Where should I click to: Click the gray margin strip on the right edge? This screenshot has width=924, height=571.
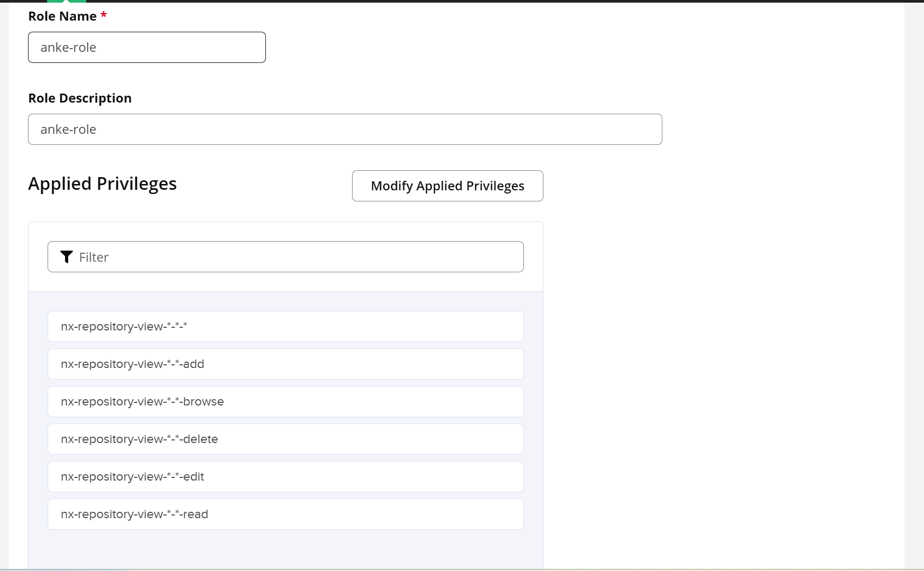914,285
